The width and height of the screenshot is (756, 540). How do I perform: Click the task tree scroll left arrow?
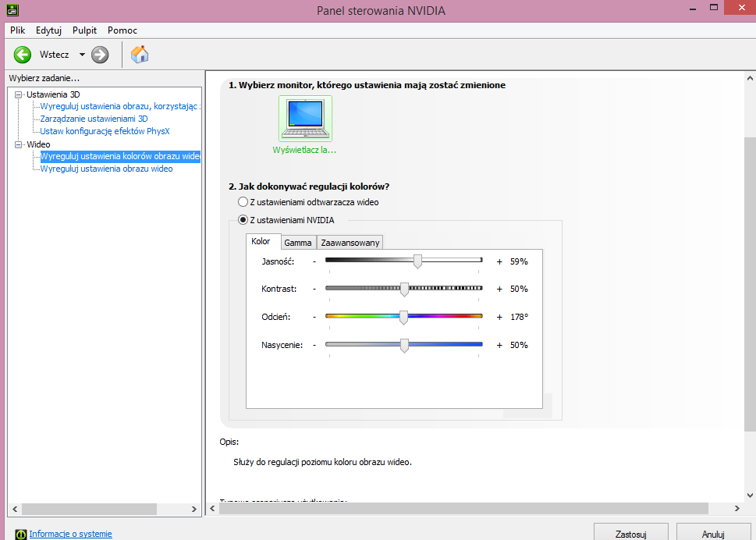(15, 509)
